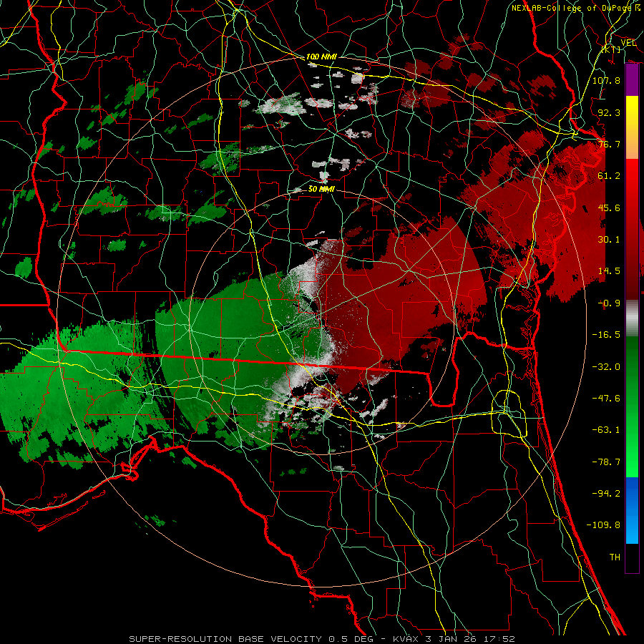
Task: Select the 45.6 velocity scale value
Action: [x=609, y=208]
